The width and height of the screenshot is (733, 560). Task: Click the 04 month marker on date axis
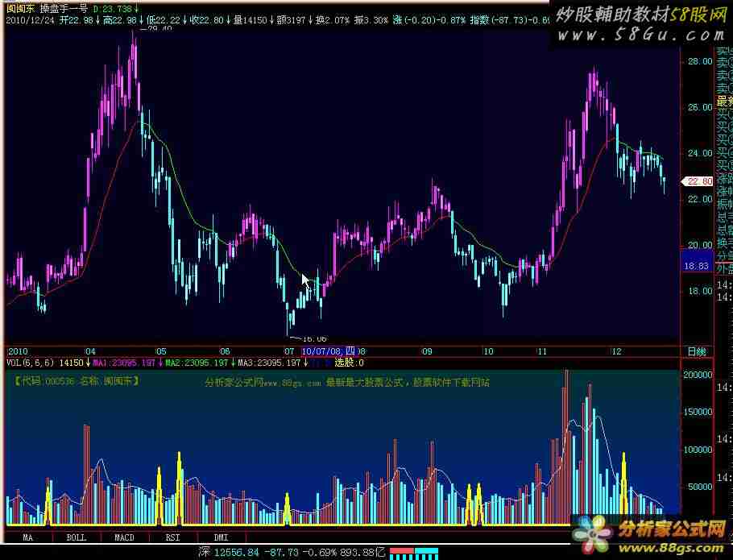pyautogui.click(x=90, y=351)
